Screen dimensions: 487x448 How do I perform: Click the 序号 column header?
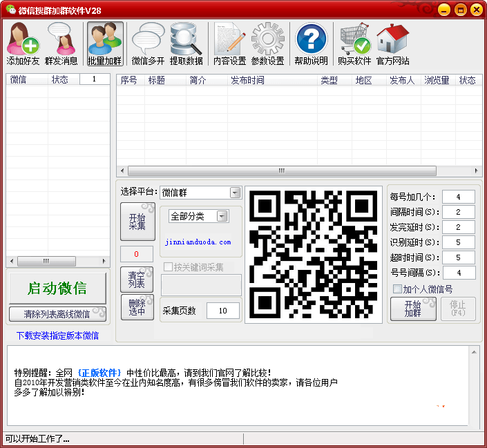[131, 80]
